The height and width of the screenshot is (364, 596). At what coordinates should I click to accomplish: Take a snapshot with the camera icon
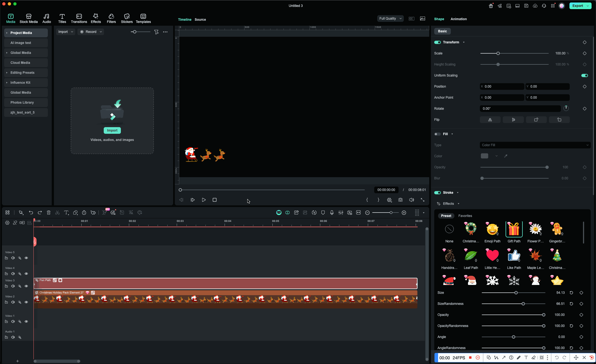400,200
